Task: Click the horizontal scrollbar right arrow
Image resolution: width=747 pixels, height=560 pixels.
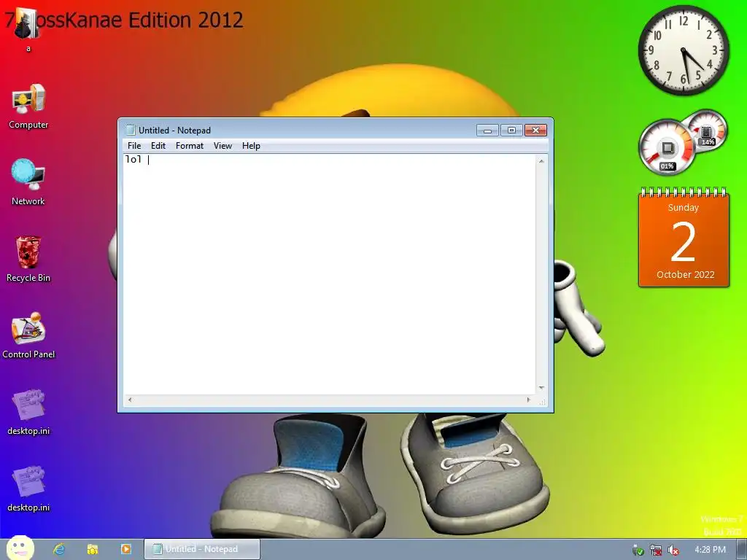Action: tap(529, 400)
